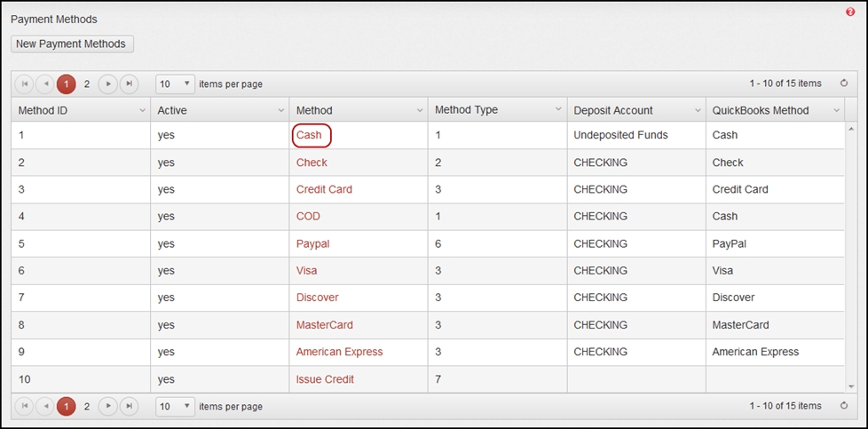Click the Method Type 6 cell
Viewport: 868px width, 429px height.
498,244
